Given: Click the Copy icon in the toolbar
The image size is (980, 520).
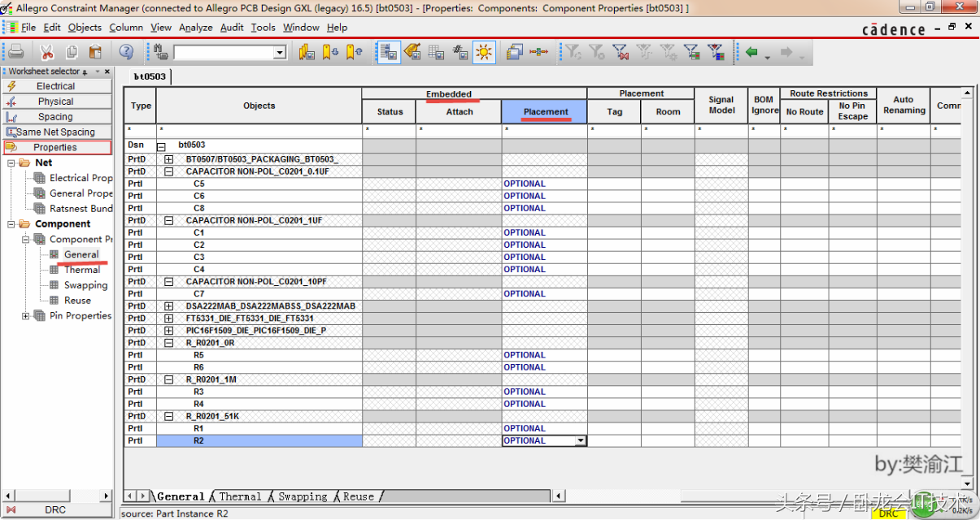Looking at the screenshot, I should tap(72, 52).
